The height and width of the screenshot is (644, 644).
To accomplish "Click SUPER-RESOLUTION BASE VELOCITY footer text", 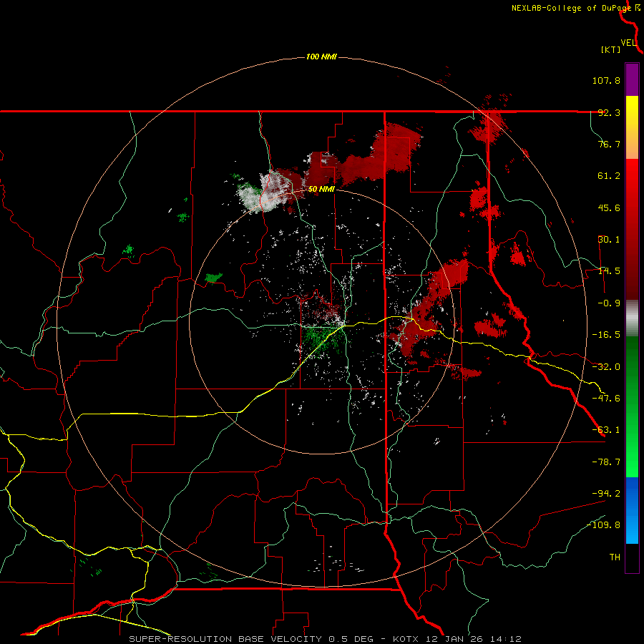I will pos(225,639).
